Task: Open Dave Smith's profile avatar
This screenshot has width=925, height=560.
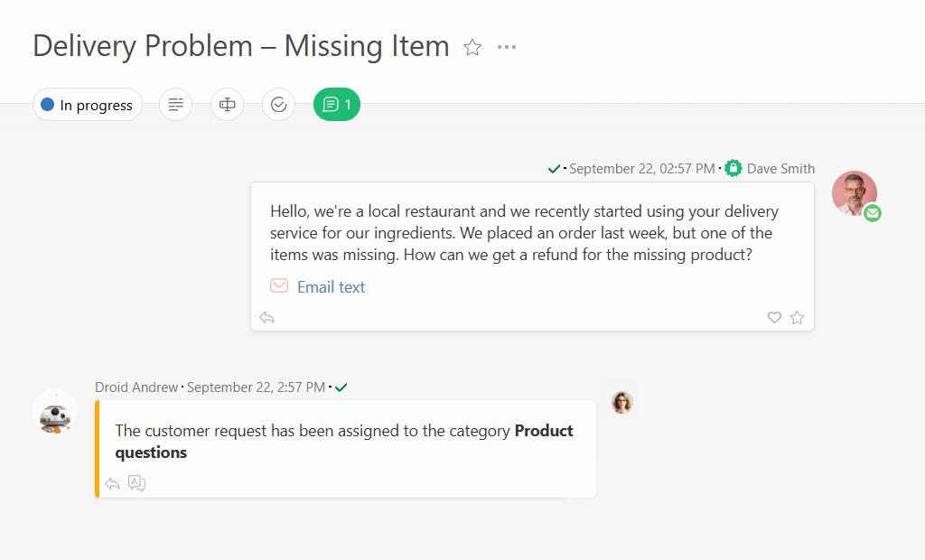Action: [x=855, y=192]
